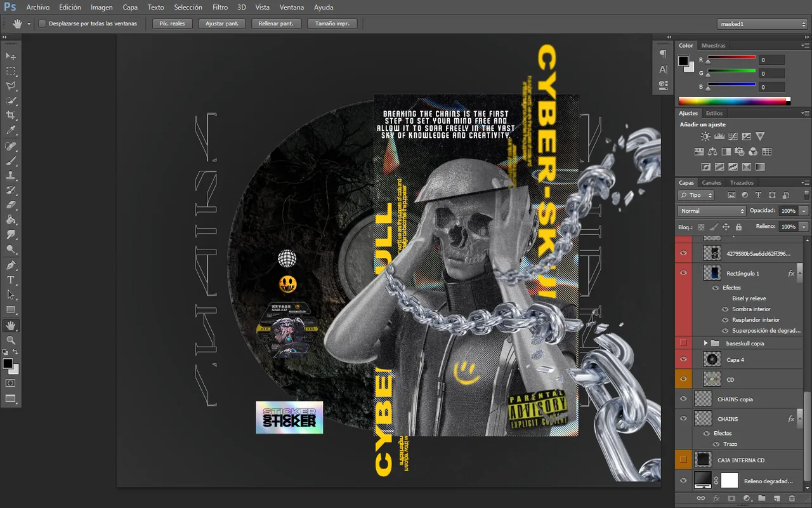Hide the CHAINS copia layer
The width and height of the screenshot is (812, 508).
coord(683,399)
